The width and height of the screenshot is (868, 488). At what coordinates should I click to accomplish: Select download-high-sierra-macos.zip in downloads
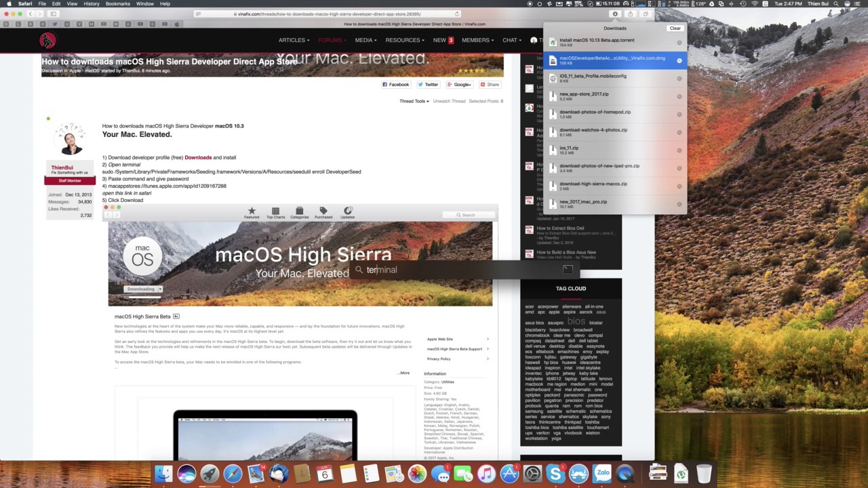(x=615, y=186)
